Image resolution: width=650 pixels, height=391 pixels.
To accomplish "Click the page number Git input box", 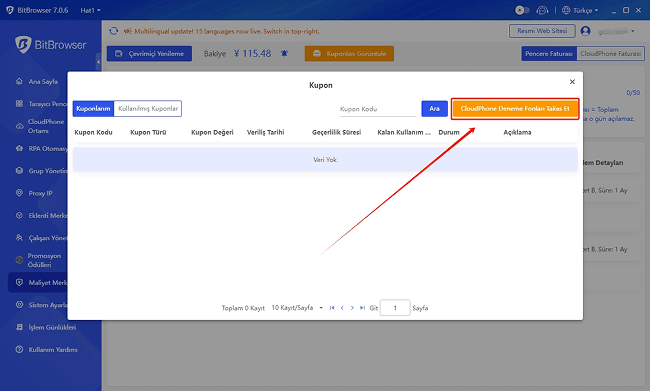I will pos(395,308).
